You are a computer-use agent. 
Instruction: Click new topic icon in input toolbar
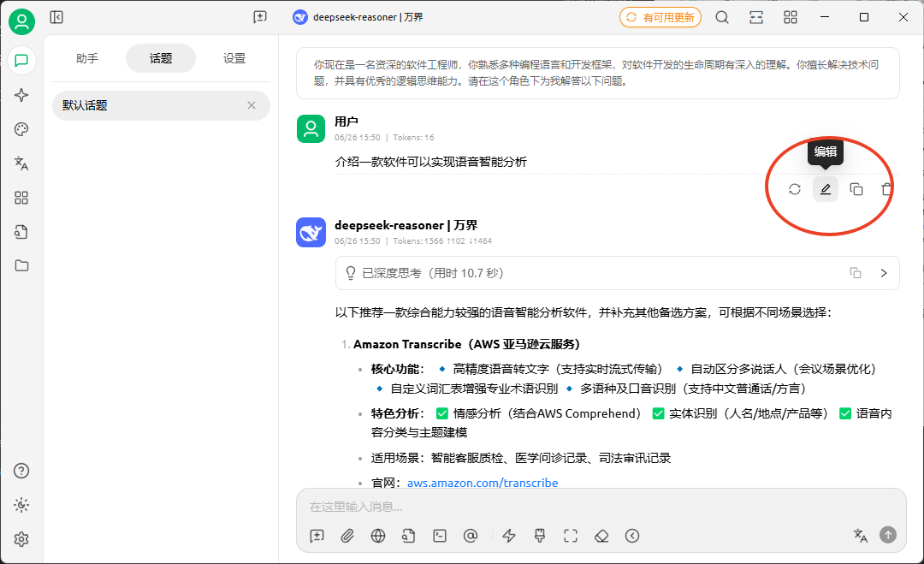click(x=317, y=536)
